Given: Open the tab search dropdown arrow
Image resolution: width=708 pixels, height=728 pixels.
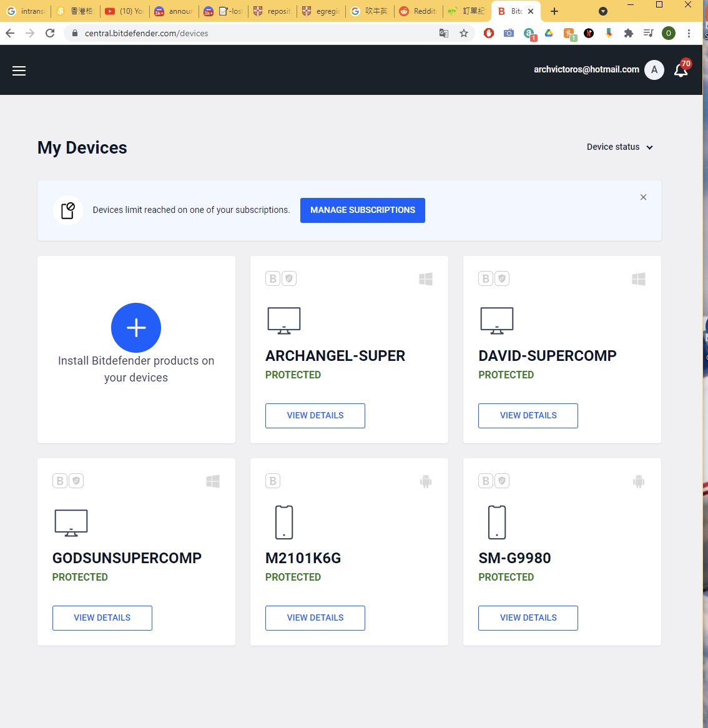Looking at the screenshot, I should 603,11.
